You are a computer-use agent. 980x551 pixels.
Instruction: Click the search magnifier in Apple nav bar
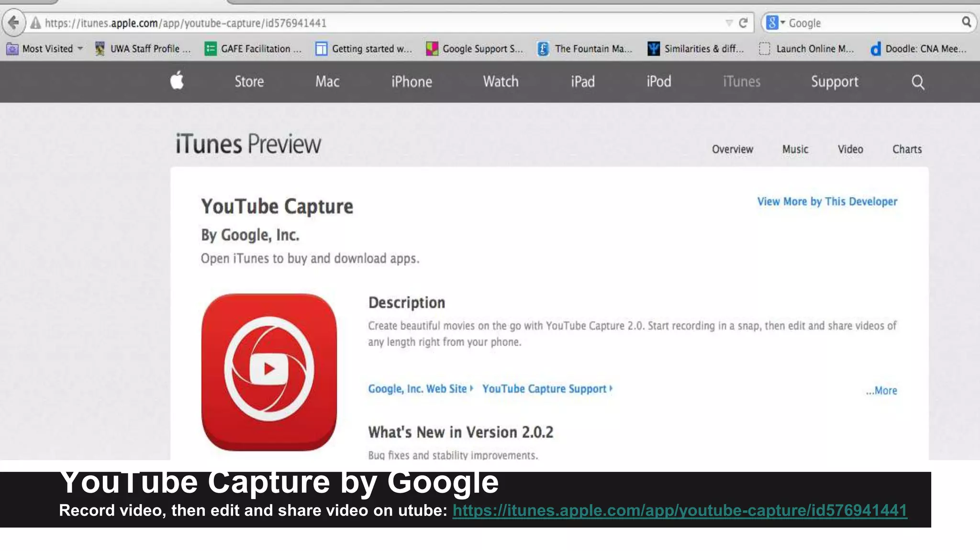coord(918,82)
